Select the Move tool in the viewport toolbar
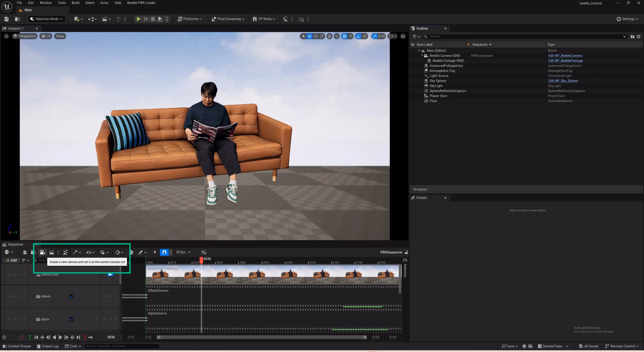 coord(309,36)
